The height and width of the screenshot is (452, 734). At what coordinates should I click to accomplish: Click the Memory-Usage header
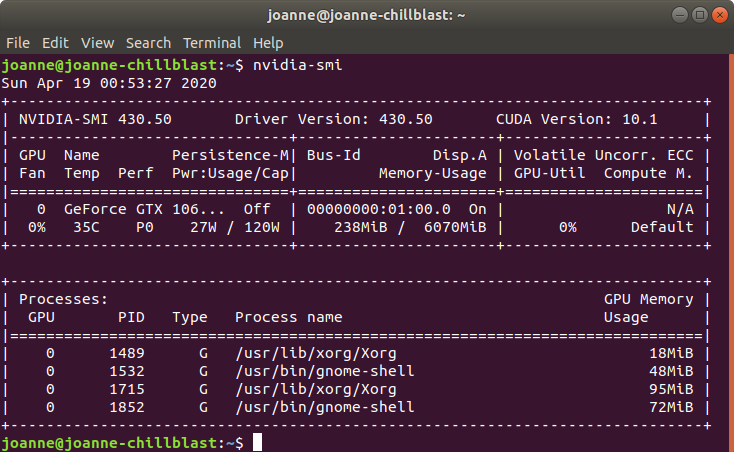pos(433,174)
